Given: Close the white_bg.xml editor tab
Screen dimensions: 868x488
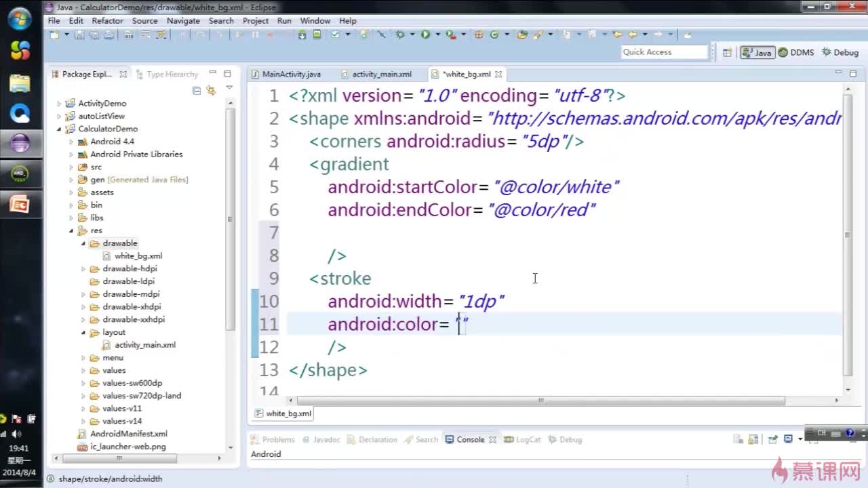Looking at the screenshot, I should [x=498, y=75].
